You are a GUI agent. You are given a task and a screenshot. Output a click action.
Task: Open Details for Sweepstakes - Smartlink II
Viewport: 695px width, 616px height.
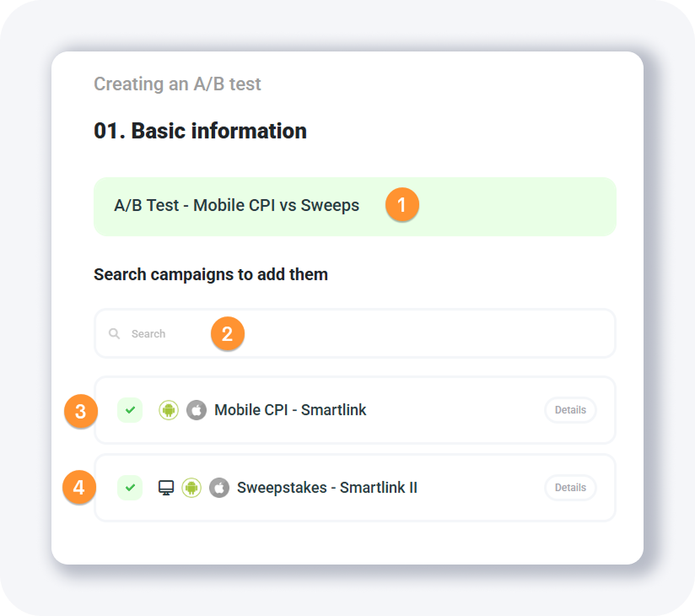570,488
